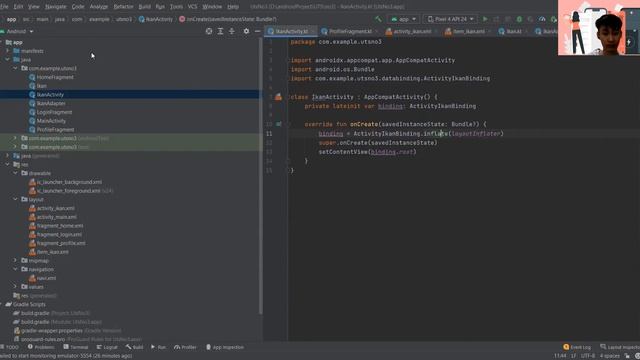Click the class gutter icon beside IkanActivity
Screen dimensions: 640x360
pos(278,97)
